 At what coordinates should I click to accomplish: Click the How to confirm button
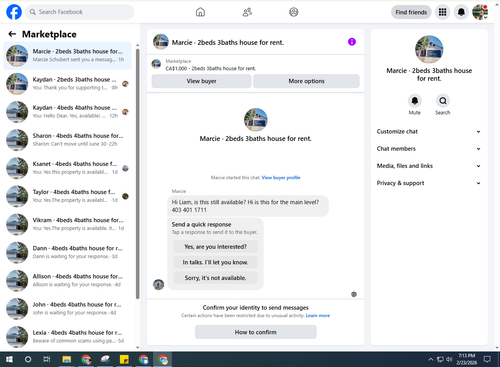pos(256,332)
